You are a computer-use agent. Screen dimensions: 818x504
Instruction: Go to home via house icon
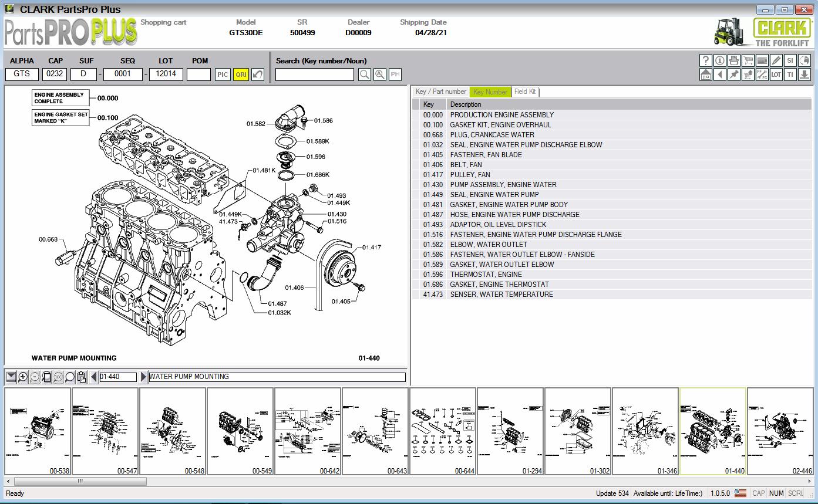pyautogui.click(x=706, y=75)
